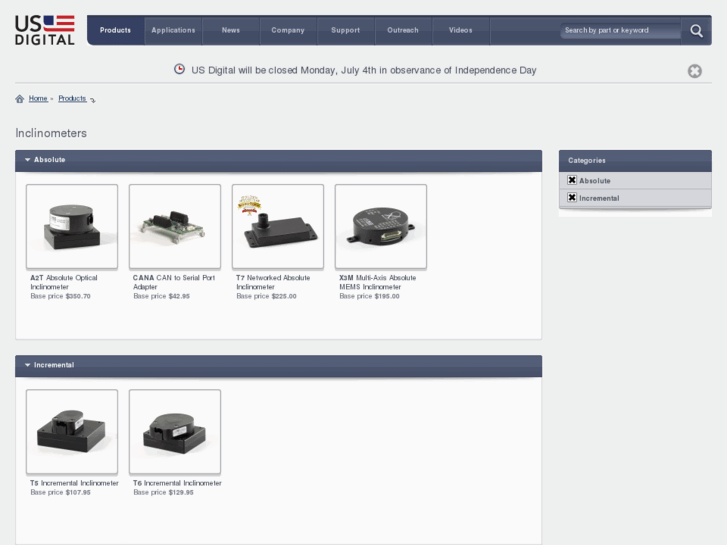Image resolution: width=727 pixels, height=545 pixels.
Task: Go to Home breadcrumb link
Action: coord(38,98)
